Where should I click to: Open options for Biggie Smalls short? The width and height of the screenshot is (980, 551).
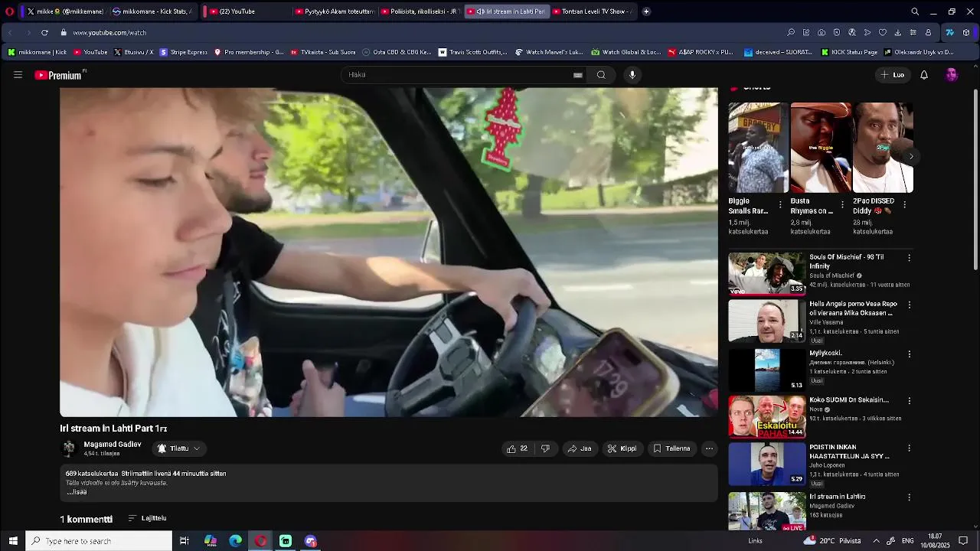pos(780,205)
